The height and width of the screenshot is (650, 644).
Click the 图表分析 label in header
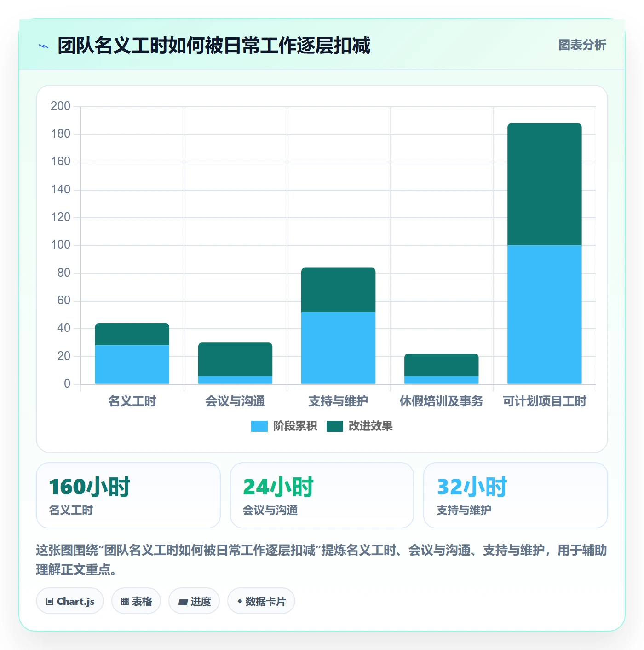pyautogui.click(x=582, y=45)
